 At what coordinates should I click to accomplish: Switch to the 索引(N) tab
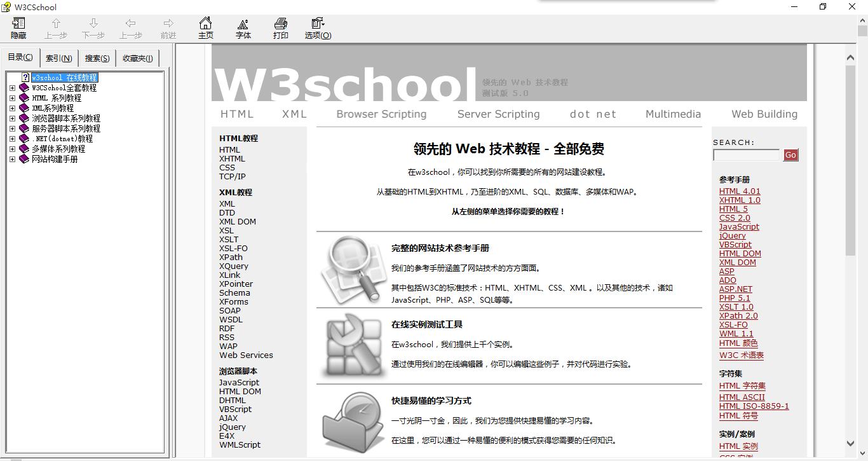(x=58, y=57)
